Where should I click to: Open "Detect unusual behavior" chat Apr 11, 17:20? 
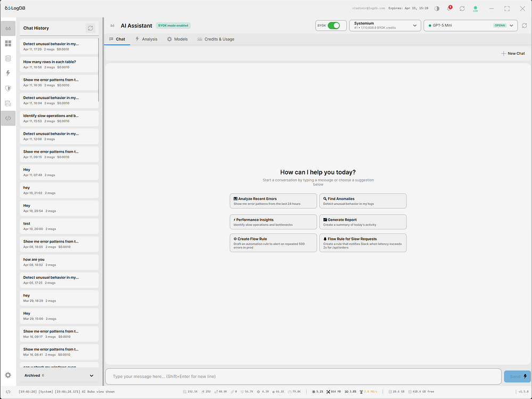59,46
